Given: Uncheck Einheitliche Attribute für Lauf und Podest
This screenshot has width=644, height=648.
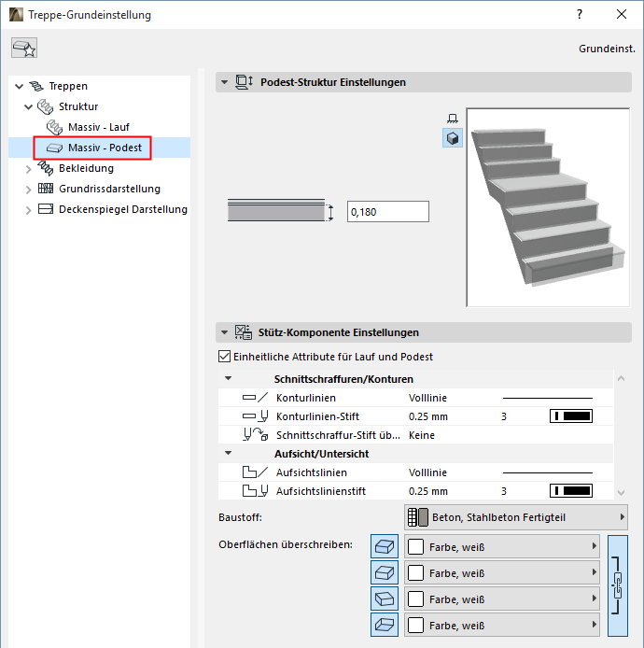Looking at the screenshot, I should tap(224, 357).
